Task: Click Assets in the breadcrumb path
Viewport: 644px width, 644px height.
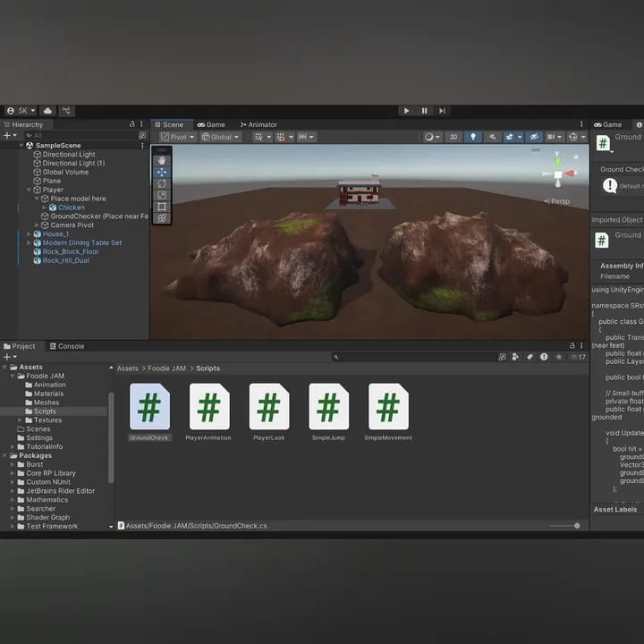Action: click(127, 369)
